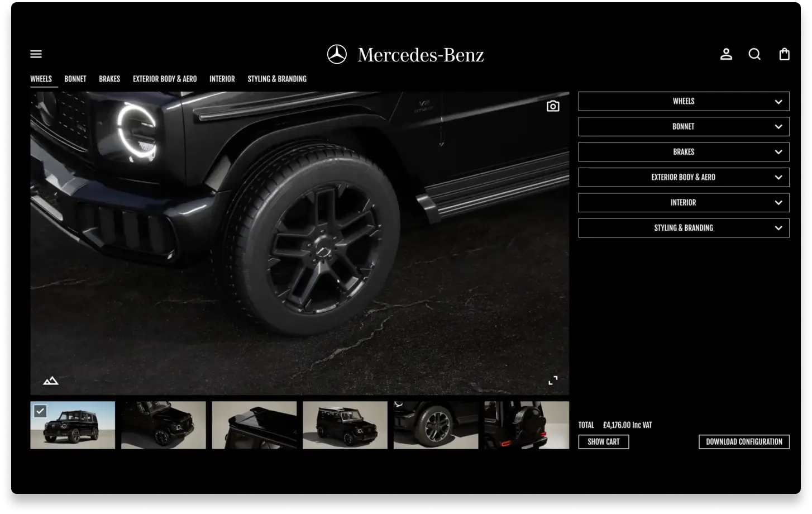Expand the EXTERIOR BODY & AERO chevron
The height and width of the screenshot is (514, 812).
tap(778, 177)
